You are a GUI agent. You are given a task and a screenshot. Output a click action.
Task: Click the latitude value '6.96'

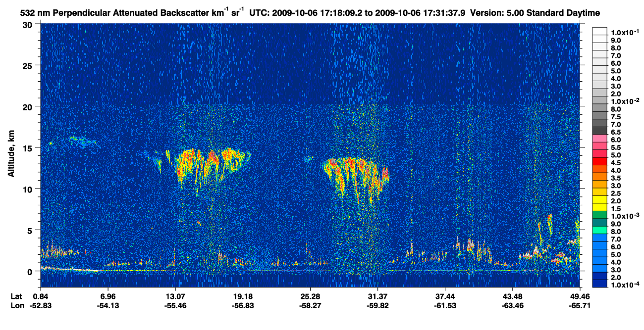coord(108,296)
